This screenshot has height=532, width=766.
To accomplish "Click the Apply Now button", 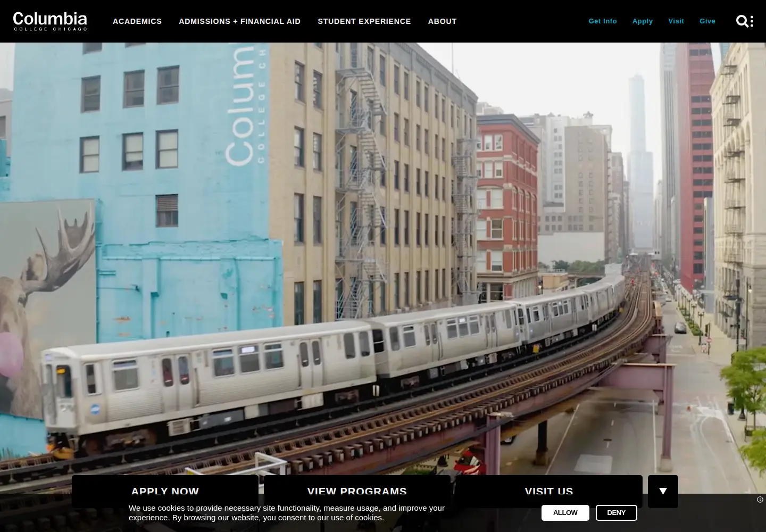I will (x=165, y=491).
